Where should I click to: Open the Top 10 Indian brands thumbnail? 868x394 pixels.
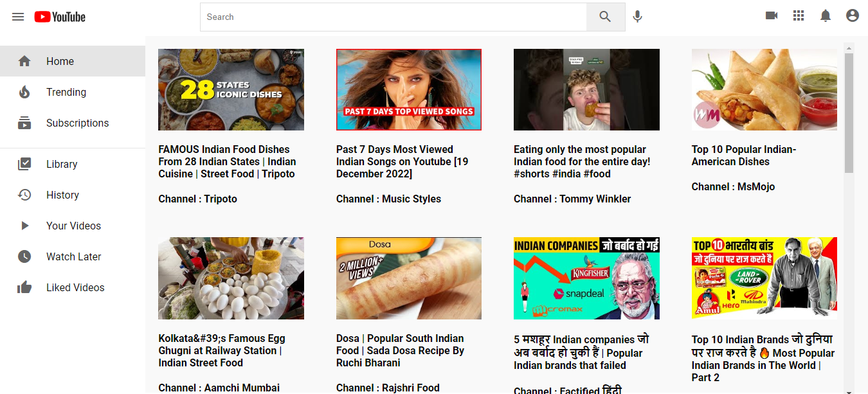[x=764, y=278]
